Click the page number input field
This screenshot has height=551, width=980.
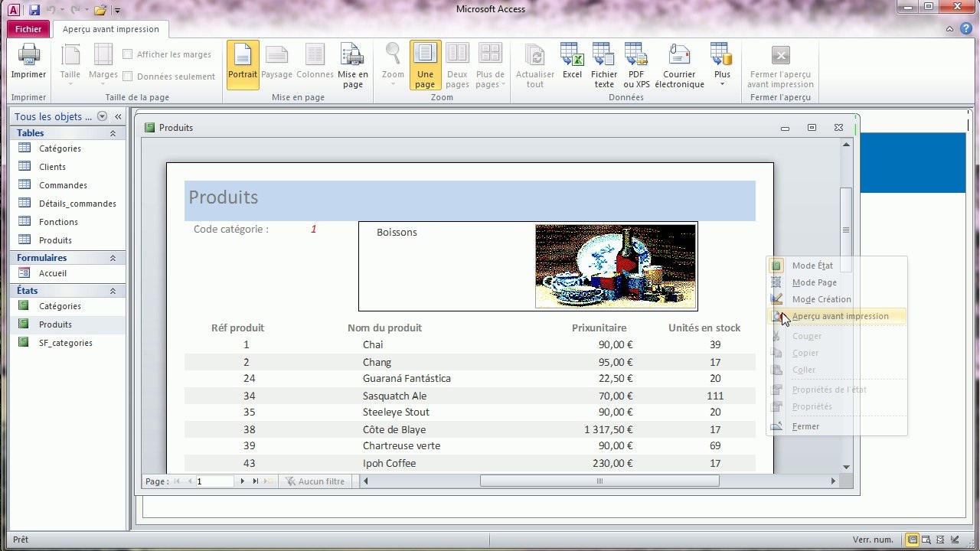click(x=214, y=481)
